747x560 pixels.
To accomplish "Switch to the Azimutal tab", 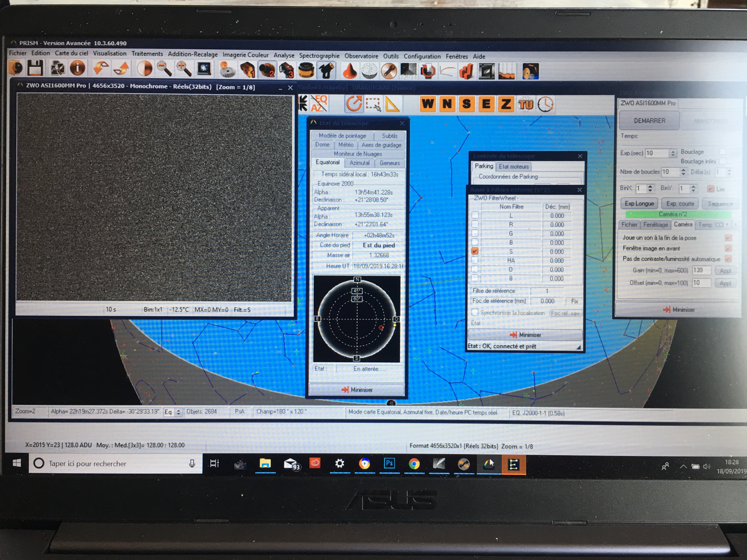I will [x=359, y=163].
